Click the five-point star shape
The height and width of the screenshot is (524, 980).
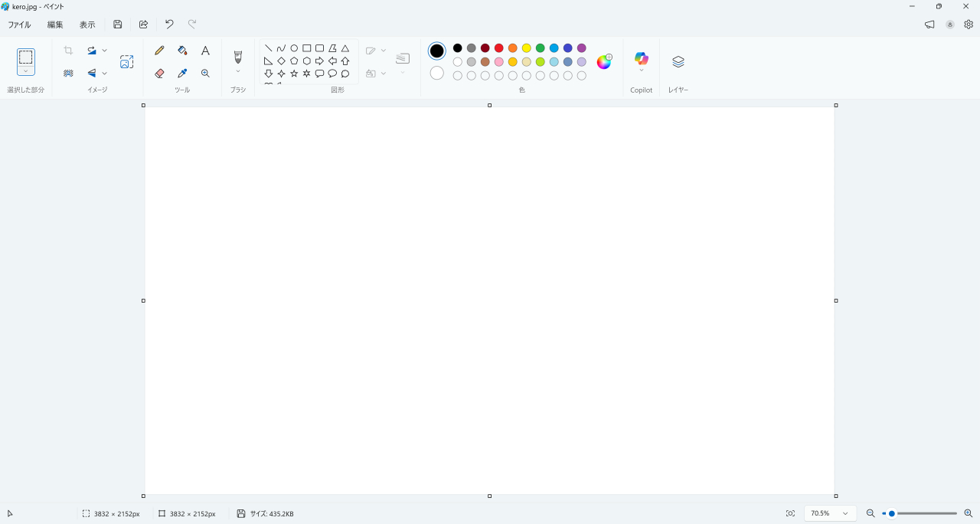coord(294,74)
